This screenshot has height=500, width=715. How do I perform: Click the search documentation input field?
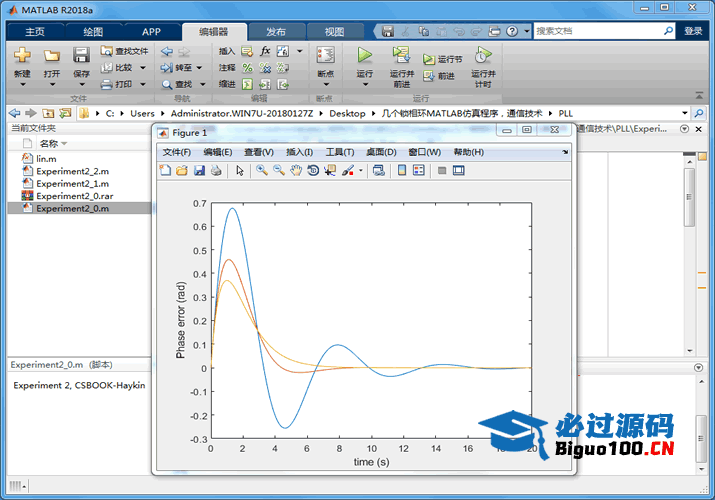598,31
